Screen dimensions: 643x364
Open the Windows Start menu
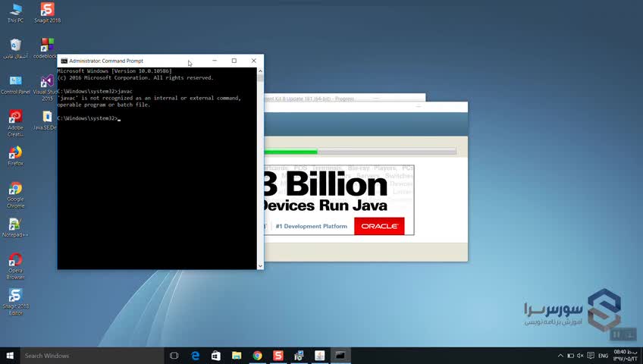point(10,356)
